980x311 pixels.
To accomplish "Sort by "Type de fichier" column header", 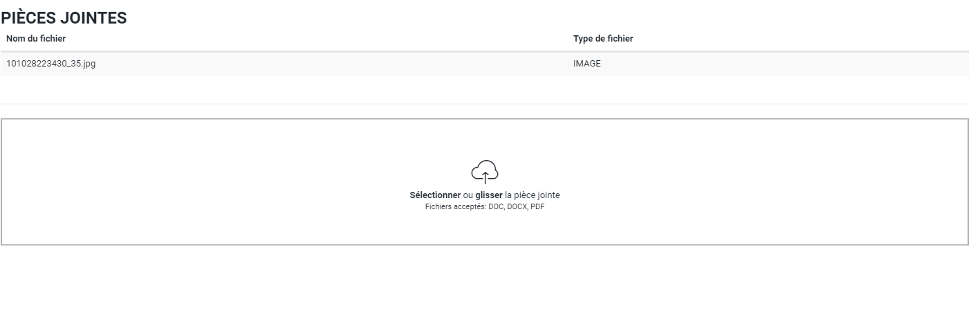I will pos(602,39).
